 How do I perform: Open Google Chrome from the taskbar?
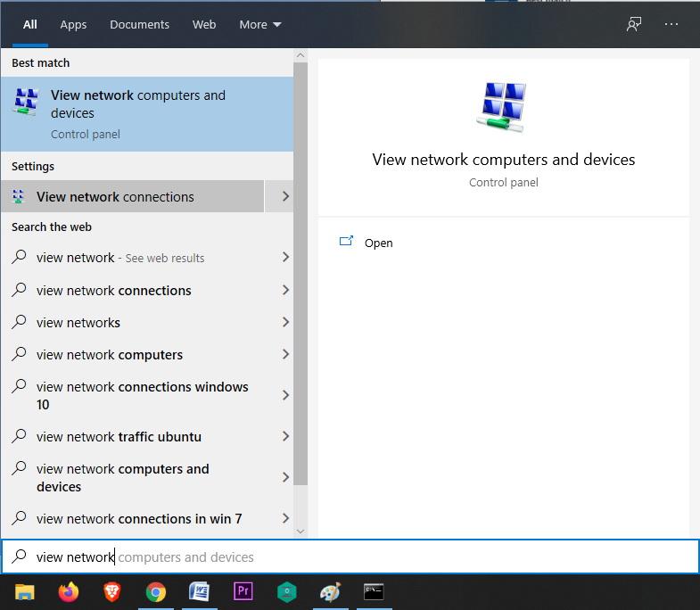156,592
